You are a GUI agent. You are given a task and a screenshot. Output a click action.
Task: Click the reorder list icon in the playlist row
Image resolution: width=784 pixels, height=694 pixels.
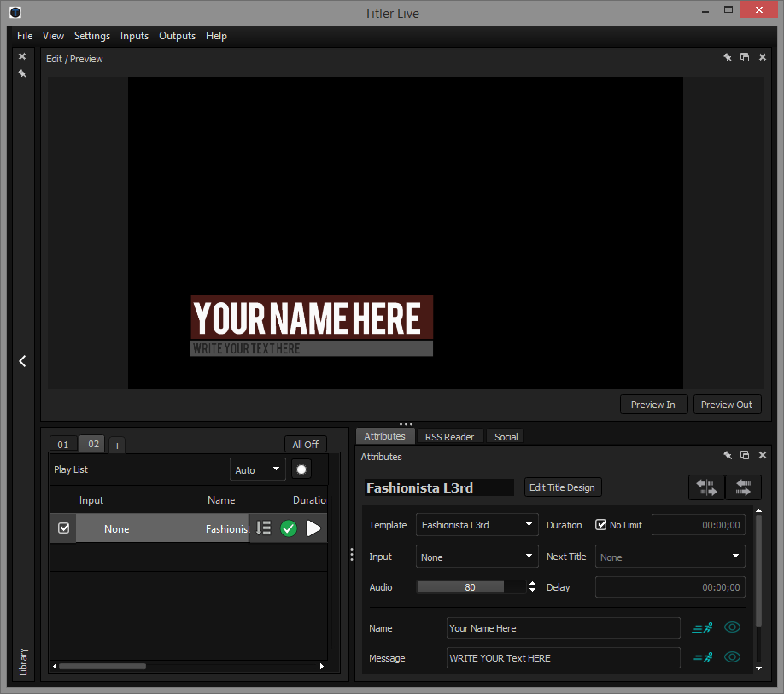(264, 528)
